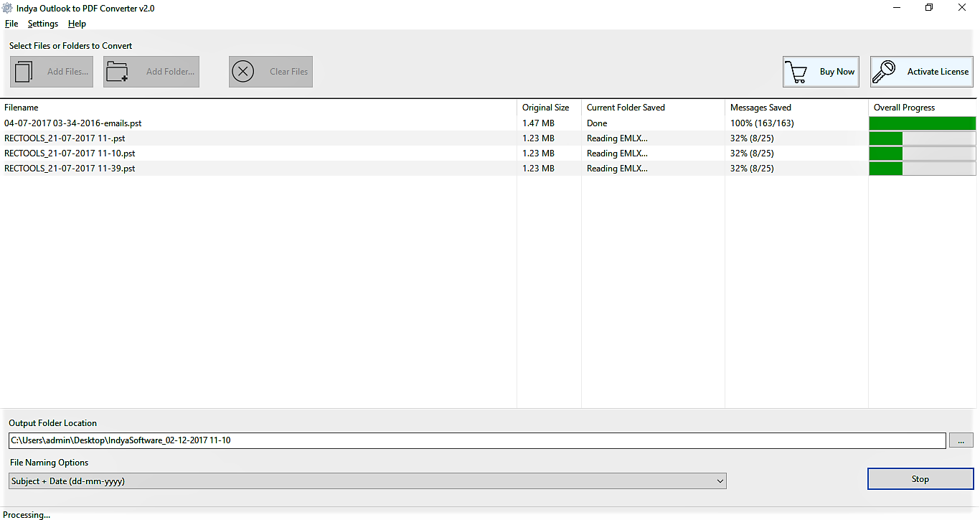
Task: Click the browse "..." output folder button
Action: click(961, 440)
